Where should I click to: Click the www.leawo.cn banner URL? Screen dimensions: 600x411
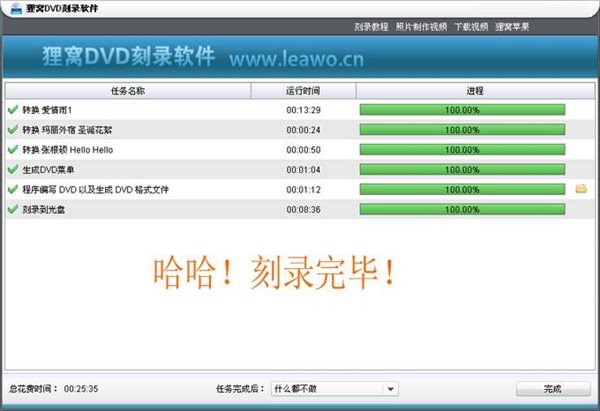coord(297,59)
